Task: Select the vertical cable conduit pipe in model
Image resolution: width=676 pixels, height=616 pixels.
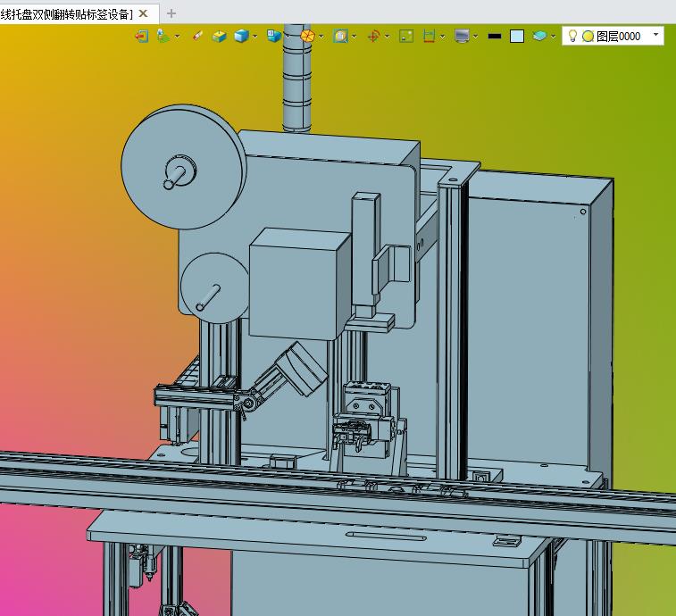Action: (x=296, y=79)
